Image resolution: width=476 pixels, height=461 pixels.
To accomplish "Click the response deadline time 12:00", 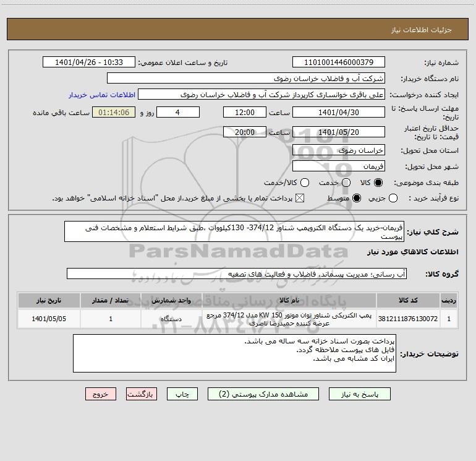I will 245,112.
